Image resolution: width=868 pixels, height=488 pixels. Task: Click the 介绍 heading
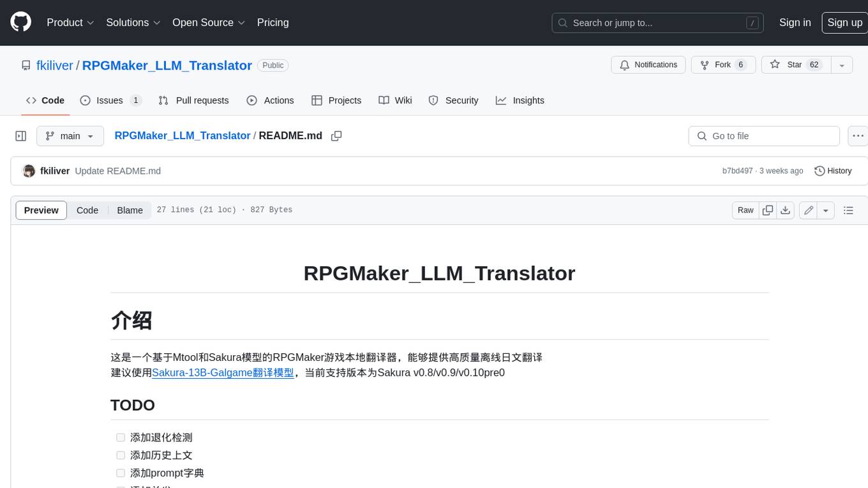pyautogui.click(x=131, y=320)
